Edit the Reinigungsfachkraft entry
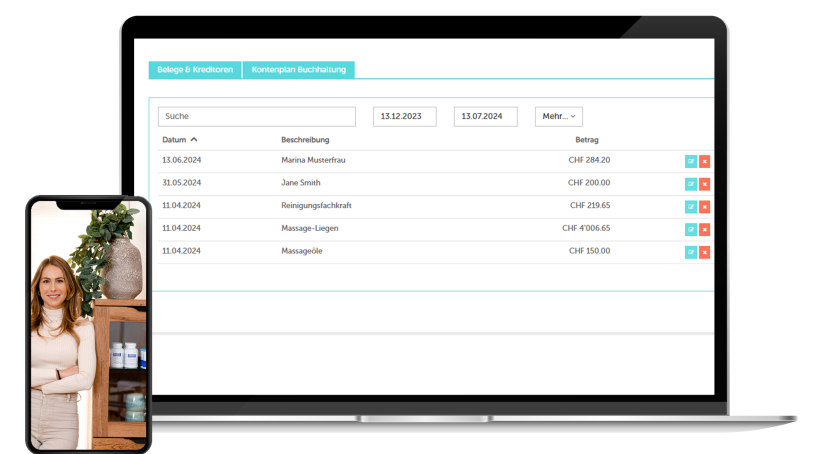 click(691, 206)
